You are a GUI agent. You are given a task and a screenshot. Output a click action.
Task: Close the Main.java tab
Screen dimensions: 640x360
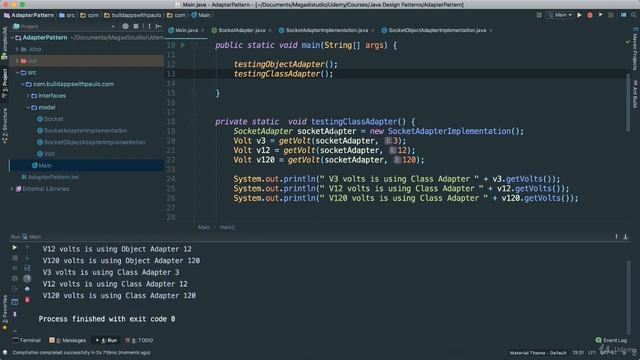(202, 31)
